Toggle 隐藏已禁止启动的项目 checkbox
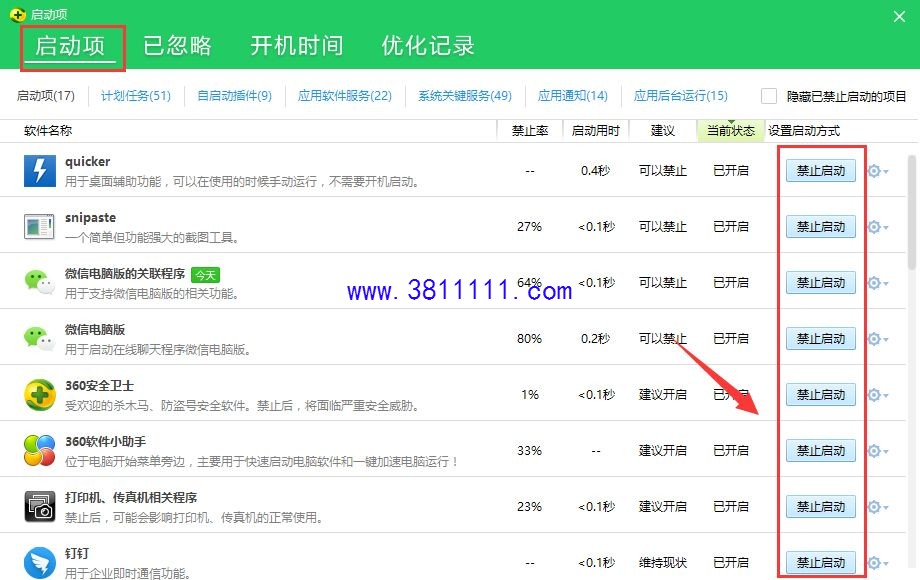The height and width of the screenshot is (580, 920). [x=769, y=96]
